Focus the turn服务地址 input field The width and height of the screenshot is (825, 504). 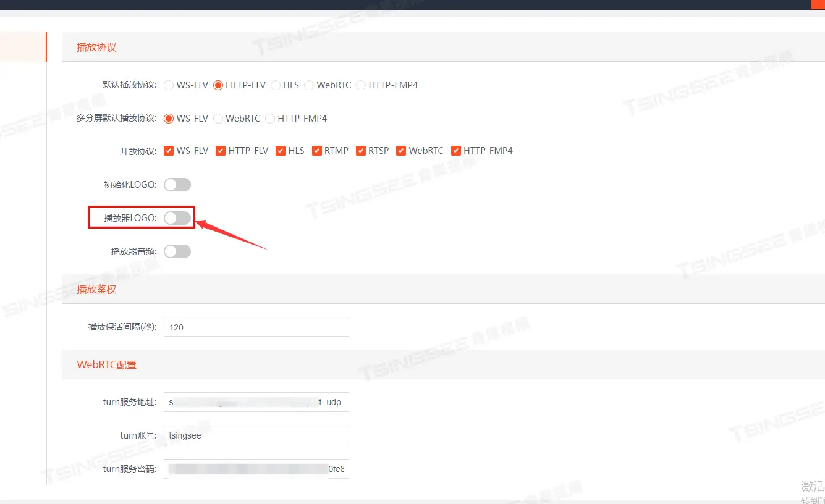click(256, 402)
